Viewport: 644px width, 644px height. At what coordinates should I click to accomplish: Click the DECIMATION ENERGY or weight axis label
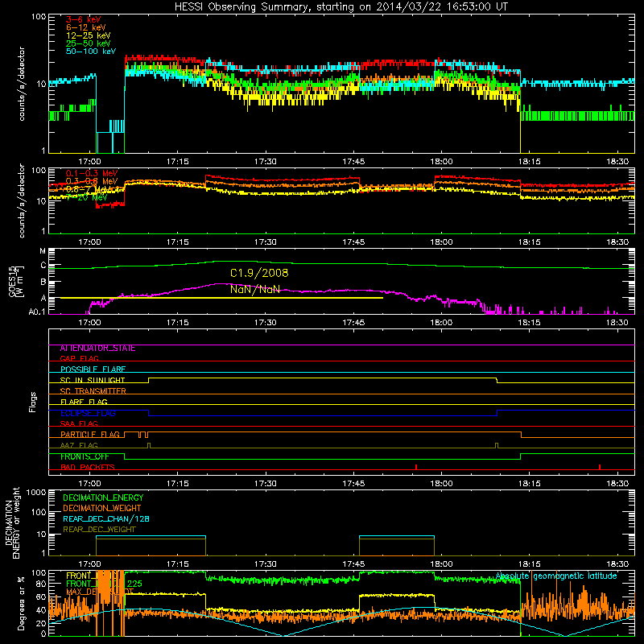click(x=12, y=522)
